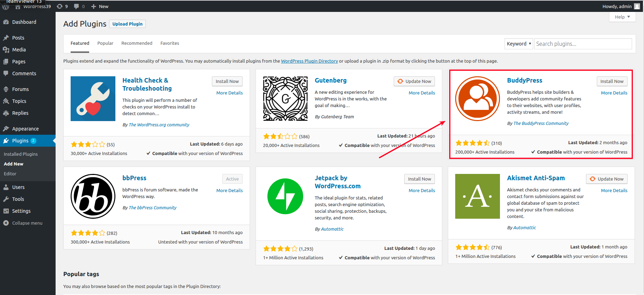
Task: Open More Details for bbPress
Action: (x=229, y=190)
